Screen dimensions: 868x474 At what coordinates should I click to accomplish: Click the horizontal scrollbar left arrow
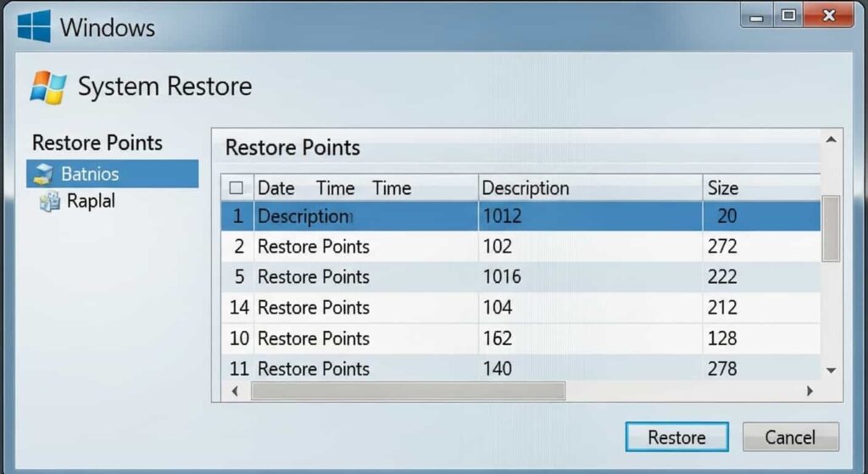tap(236, 392)
